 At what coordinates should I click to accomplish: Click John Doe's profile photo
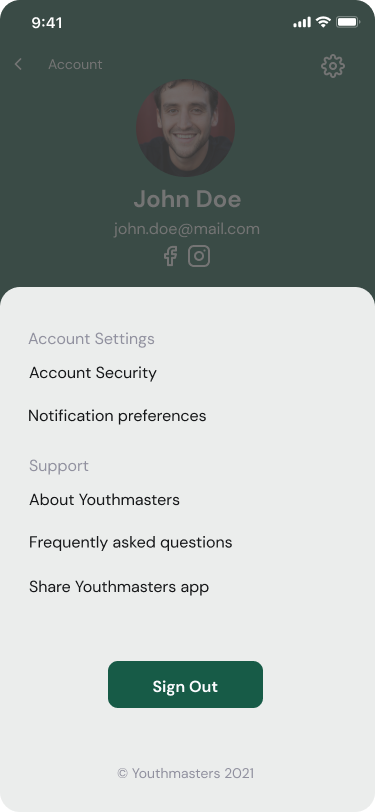coord(185,128)
